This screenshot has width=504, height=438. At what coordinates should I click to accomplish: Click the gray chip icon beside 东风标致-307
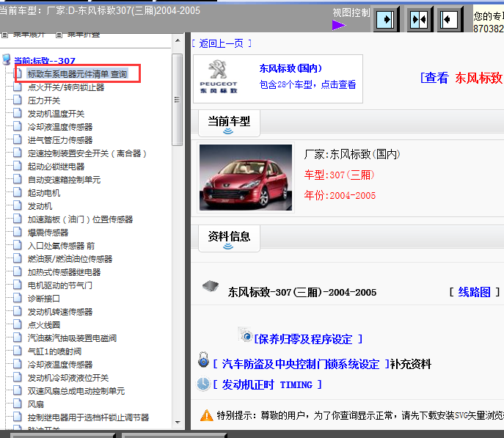click(211, 285)
